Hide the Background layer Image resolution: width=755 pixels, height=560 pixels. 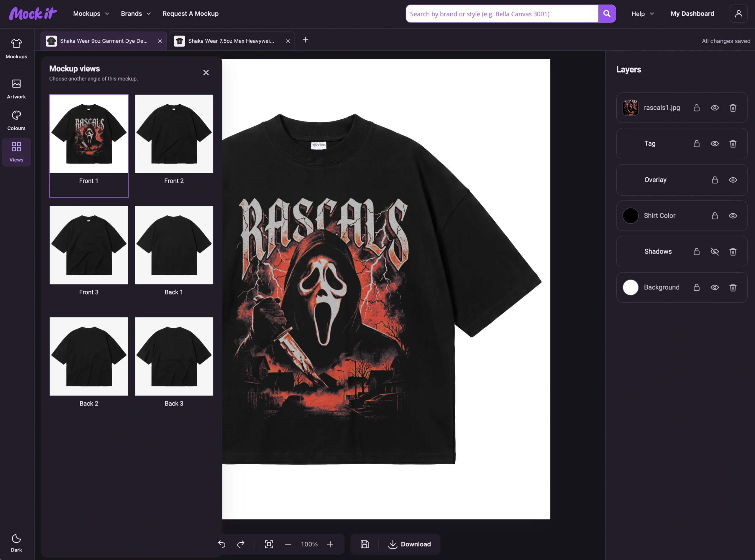(x=715, y=287)
